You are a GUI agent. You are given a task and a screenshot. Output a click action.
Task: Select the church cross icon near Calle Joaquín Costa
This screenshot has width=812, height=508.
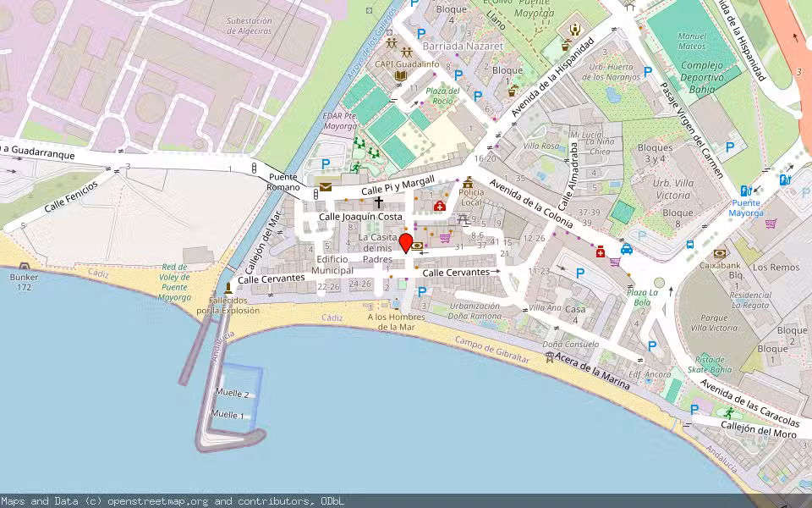click(379, 202)
